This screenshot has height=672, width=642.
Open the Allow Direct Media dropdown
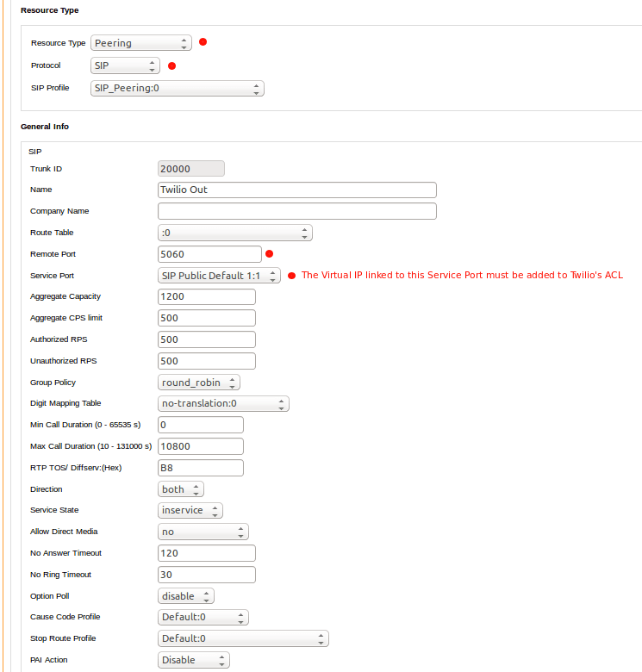(x=203, y=532)
